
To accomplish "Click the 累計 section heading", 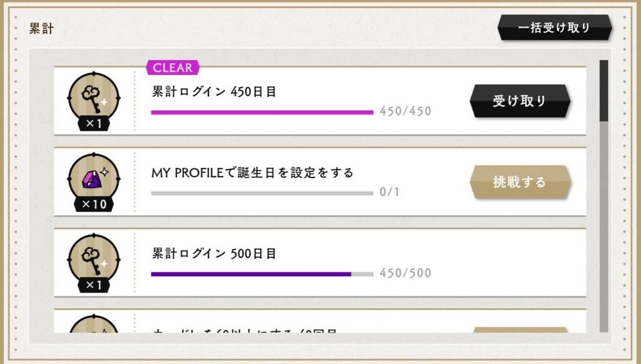I will (41, 28).
